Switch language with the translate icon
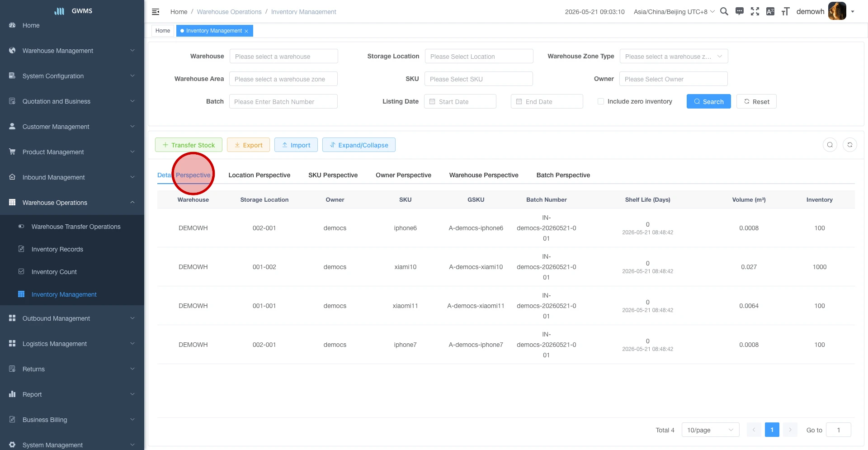Viewport: 868px width, 450px height. click(x=770, y=11)
